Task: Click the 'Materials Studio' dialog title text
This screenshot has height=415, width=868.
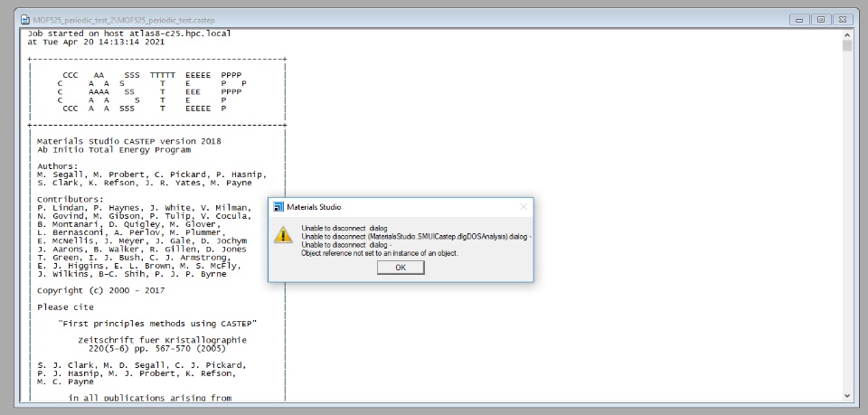Action: coord(314,207)
